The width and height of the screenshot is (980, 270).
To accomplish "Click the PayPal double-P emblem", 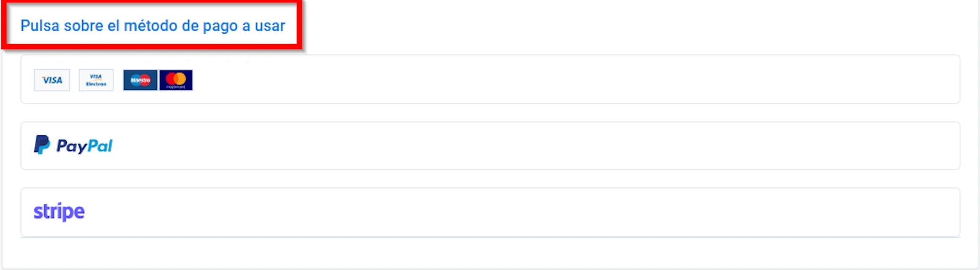I will 42,145.
